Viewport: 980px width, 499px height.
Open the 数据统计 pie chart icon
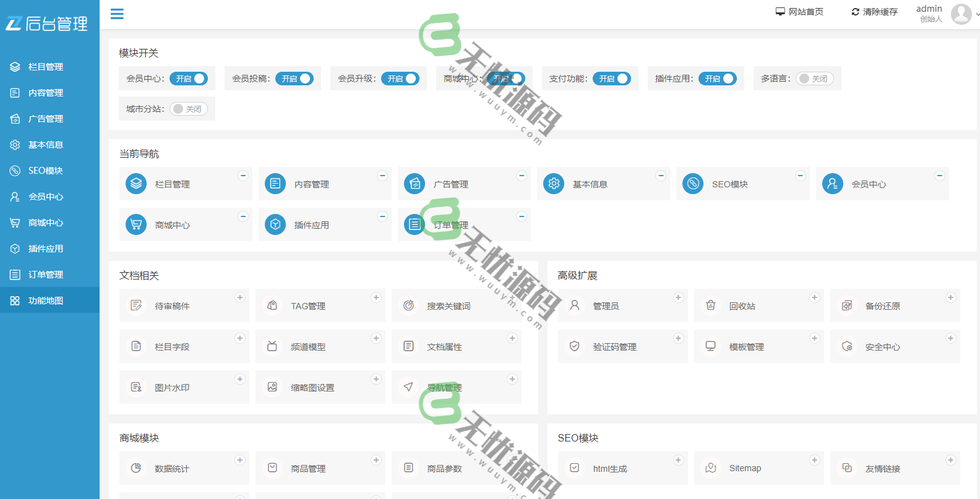tap(136, 468)
